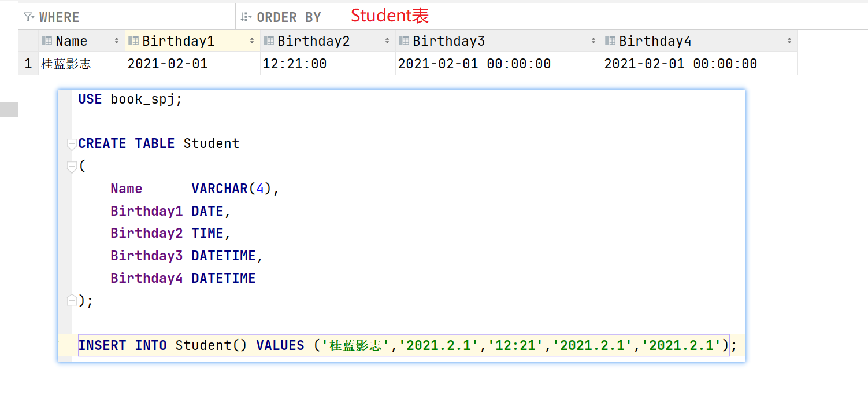Viewport: 868px width, 402px height.
Task: Click 'VARCHAR(4)' in the code
Action: coord(231,189)
